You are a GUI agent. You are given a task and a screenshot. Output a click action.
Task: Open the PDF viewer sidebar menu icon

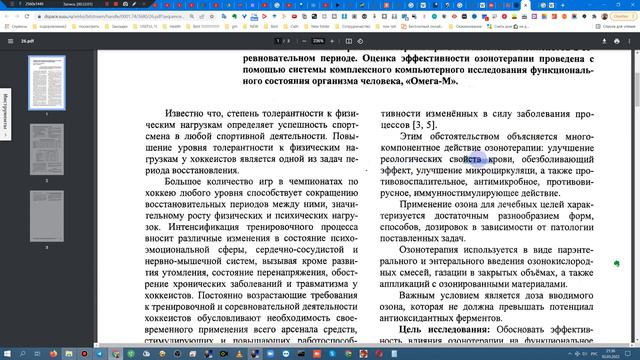(11, 41)
